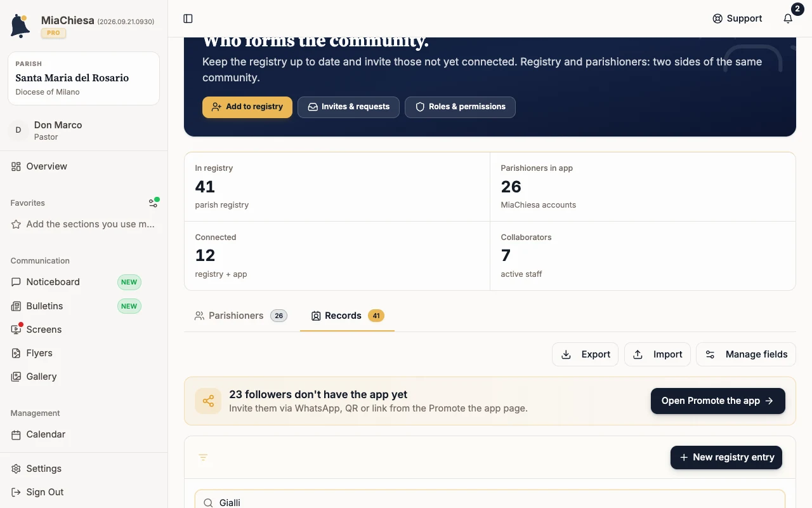Switch to the Parishioners tab

pos(241,316)
